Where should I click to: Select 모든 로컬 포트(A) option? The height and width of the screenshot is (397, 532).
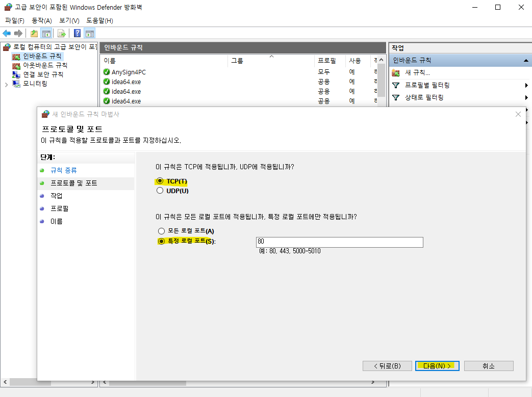click(x=161, y=231)
